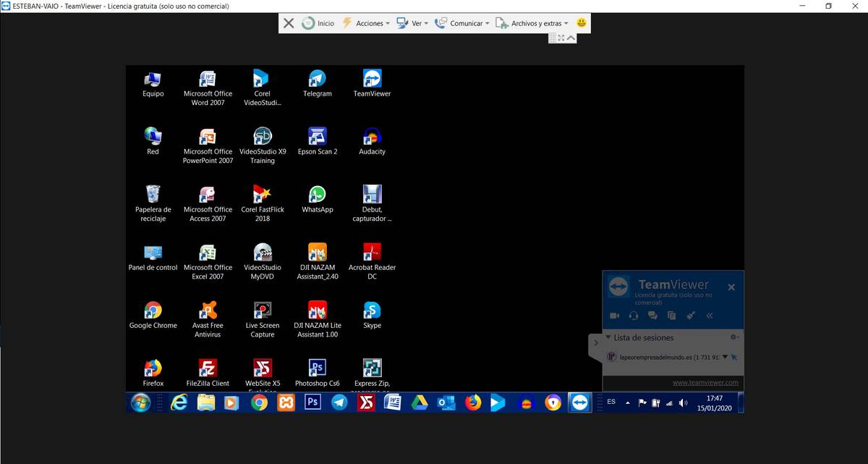Launch Microsoft Office Excel 2007 shortcut
The height and width of the screenshot is (464, 868).
tap(208, 261)
